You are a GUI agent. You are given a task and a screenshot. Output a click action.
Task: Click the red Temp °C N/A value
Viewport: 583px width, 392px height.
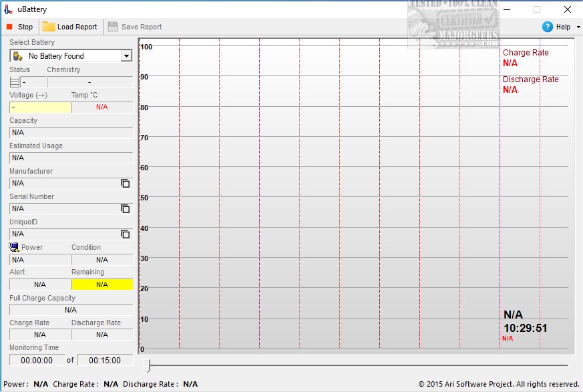point(102,107)
